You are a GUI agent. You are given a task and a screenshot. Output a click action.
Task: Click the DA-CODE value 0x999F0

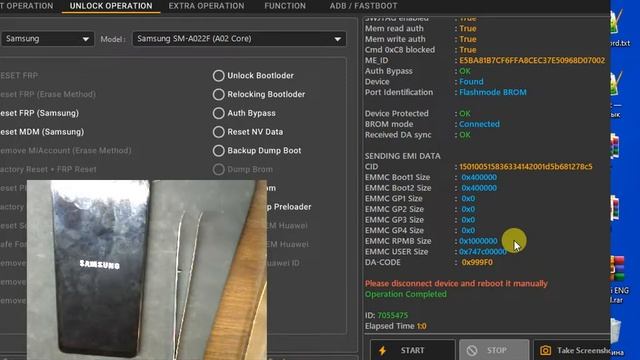[x=477, y=262]
